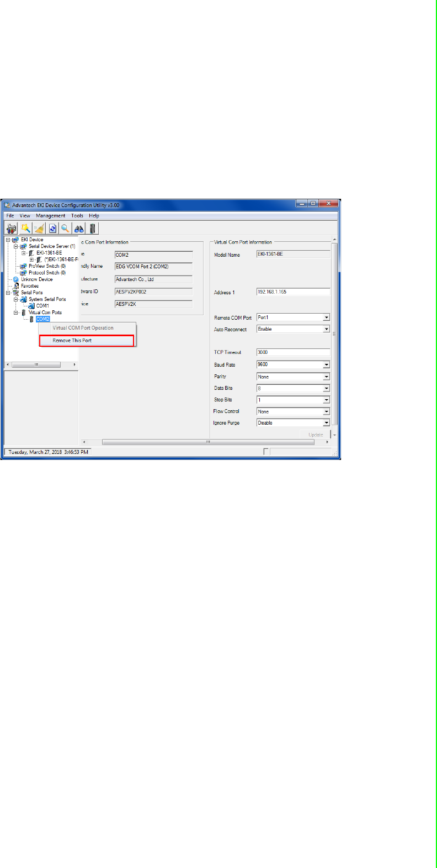Click the status bar date and time text
The height and width of the screenshot is (868, 437).
49,452
